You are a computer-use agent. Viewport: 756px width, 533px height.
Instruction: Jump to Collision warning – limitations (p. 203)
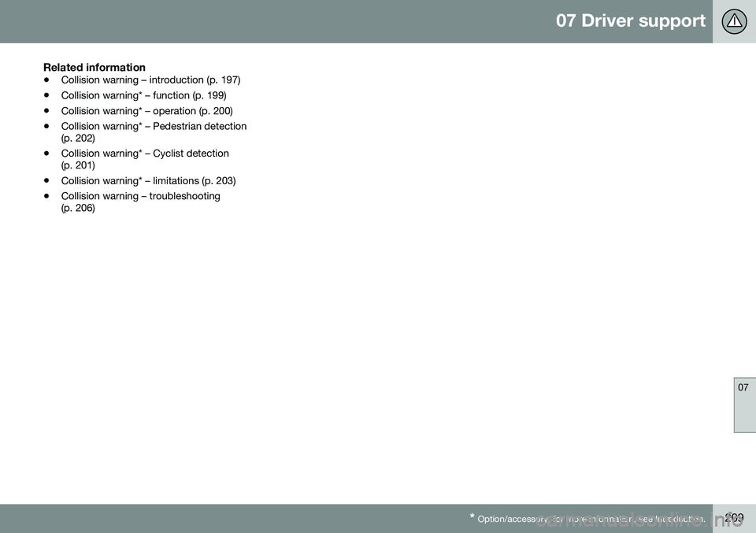[x=148, y=180]
